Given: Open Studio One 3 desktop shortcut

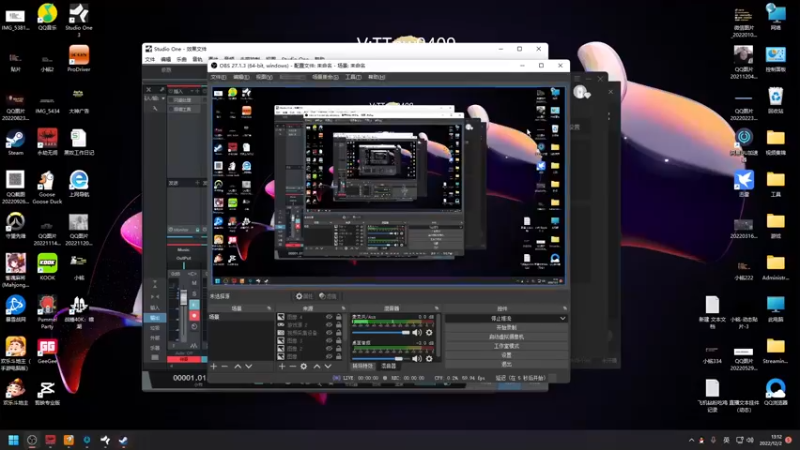Looking at the screenshot, I should click(x=79, y=20).
